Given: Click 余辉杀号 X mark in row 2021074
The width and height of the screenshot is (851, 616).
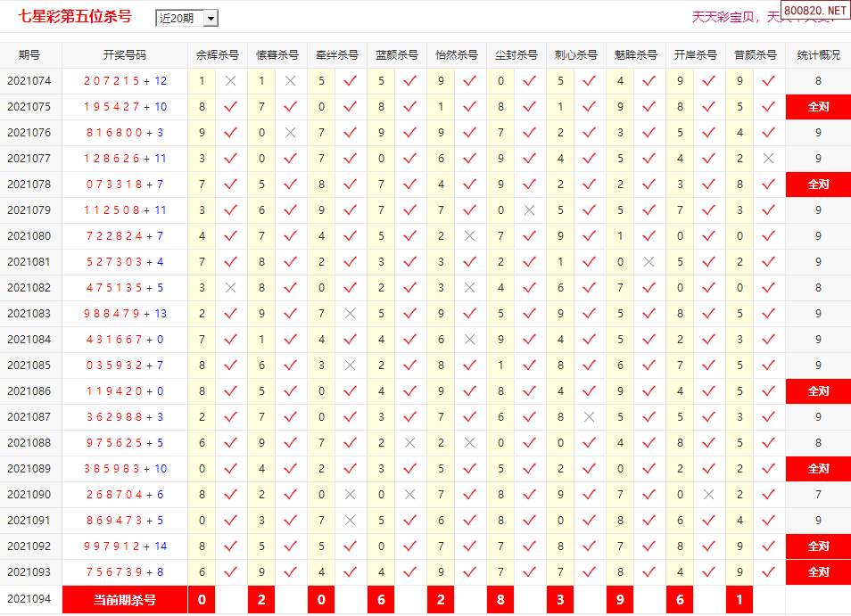Looking at the screenshot, I should [x=231, y=81].
